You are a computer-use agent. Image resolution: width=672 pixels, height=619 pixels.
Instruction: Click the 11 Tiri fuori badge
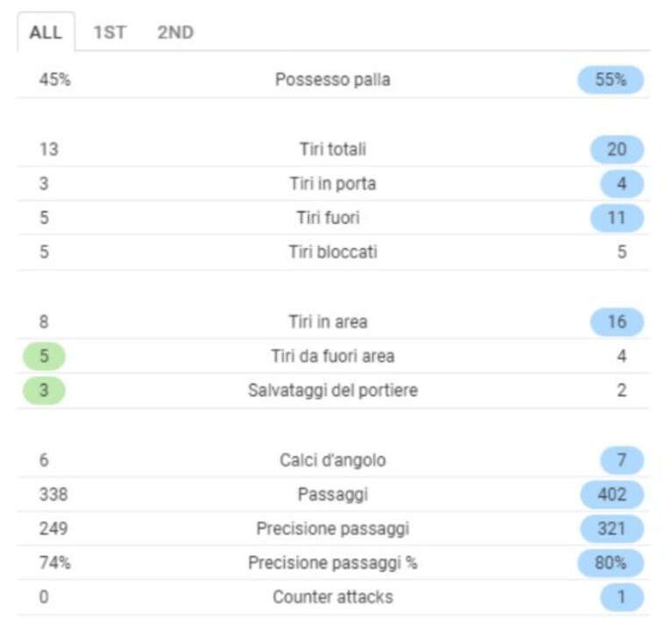(617, 218)
